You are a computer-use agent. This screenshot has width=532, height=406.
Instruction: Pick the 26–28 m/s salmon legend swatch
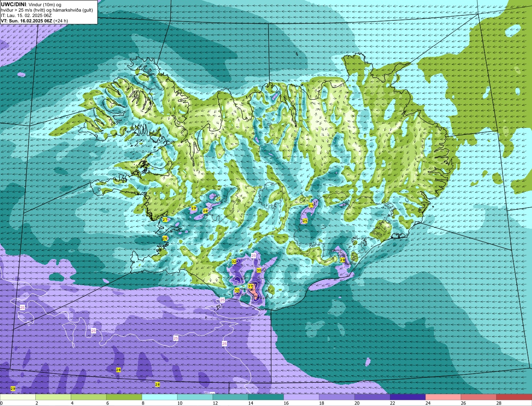pos(479,397)
